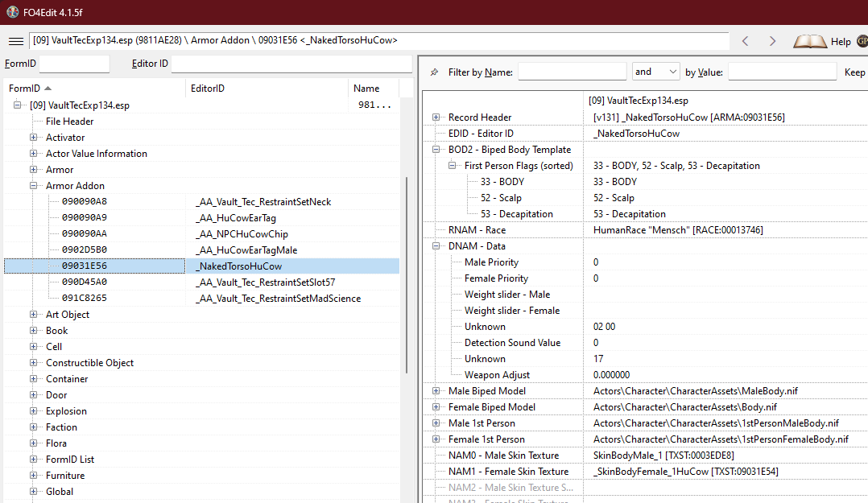868x503 pixels.
Task: Select the File Header tree item
Action: pos(70,122)
